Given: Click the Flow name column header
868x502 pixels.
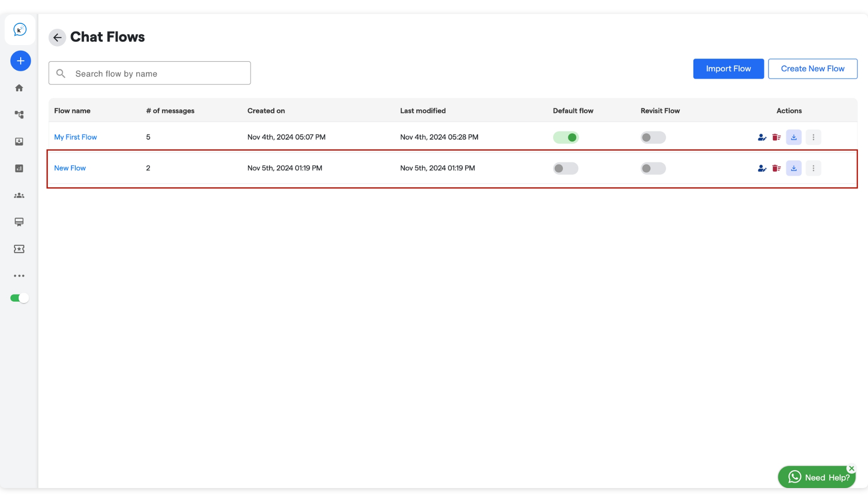Looking at the screenshot, I should tap(72, 111).
